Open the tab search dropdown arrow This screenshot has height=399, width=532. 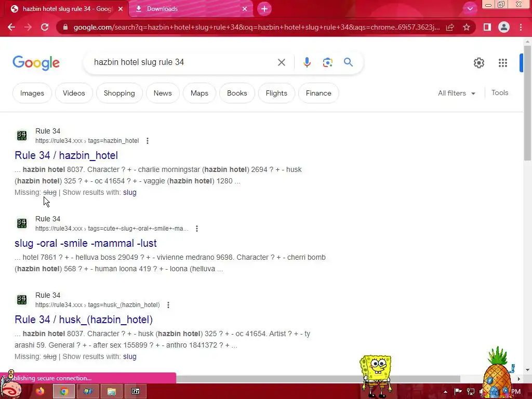click(470, 9)
